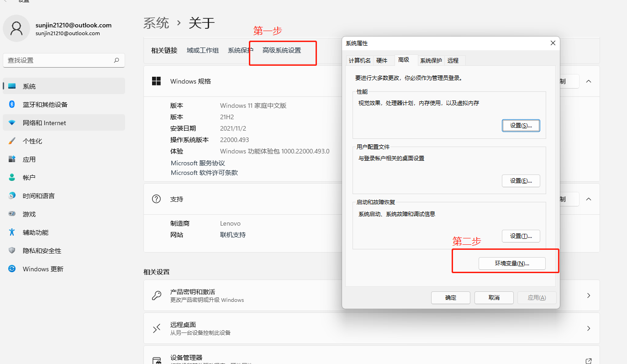Collapse the Windows 规格 section chevron
627x364 pixels.
coord(589,81)
